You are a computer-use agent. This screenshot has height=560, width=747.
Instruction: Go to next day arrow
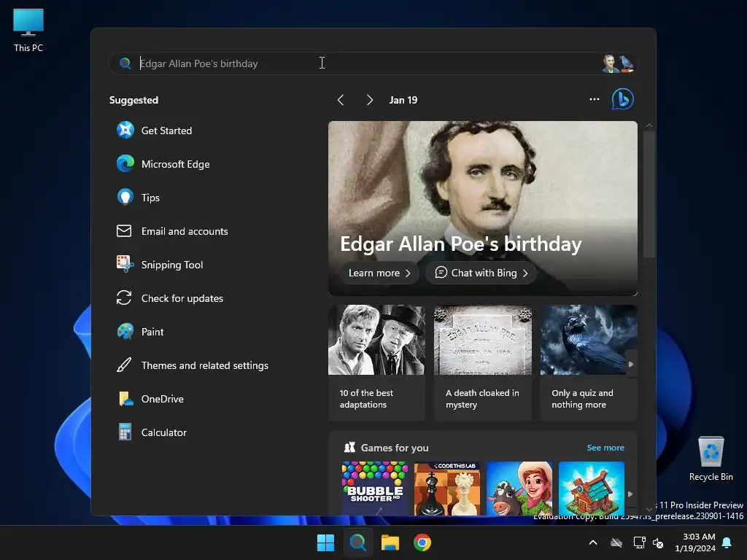pos(370,99)
